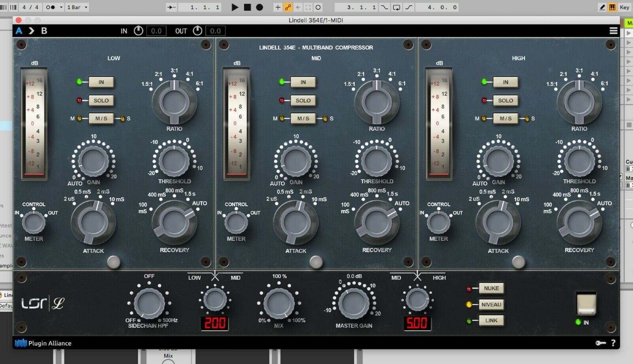633x364 pixels.
Task: Toggle the session record circle icon
Action: click(x=318, y=7)
